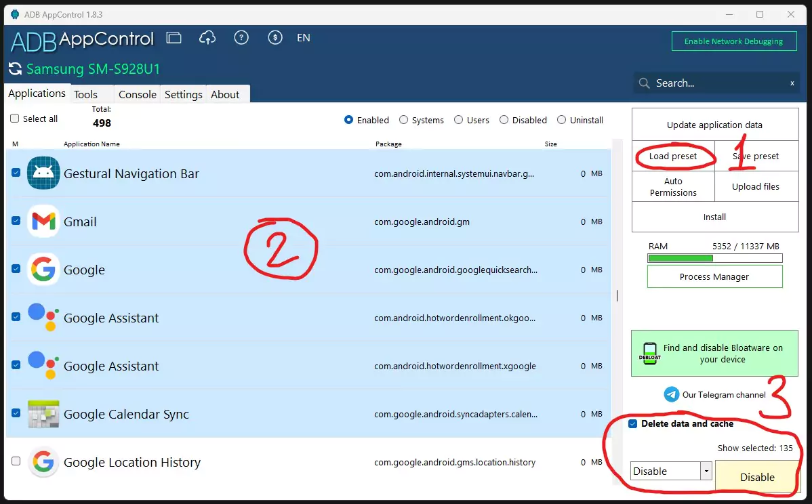Sort by Size column header
Image resolution: width=812 pixels, height=504 pixels.
550,144
